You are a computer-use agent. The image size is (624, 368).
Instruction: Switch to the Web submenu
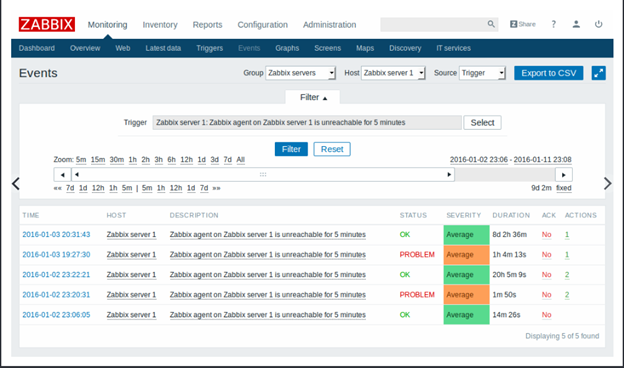(123, 48)
